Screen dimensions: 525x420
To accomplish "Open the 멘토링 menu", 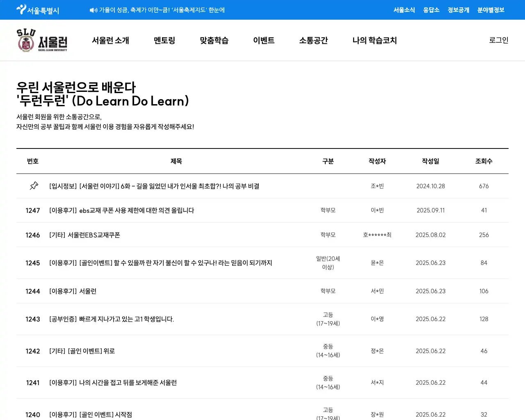I will pos(164,41).
